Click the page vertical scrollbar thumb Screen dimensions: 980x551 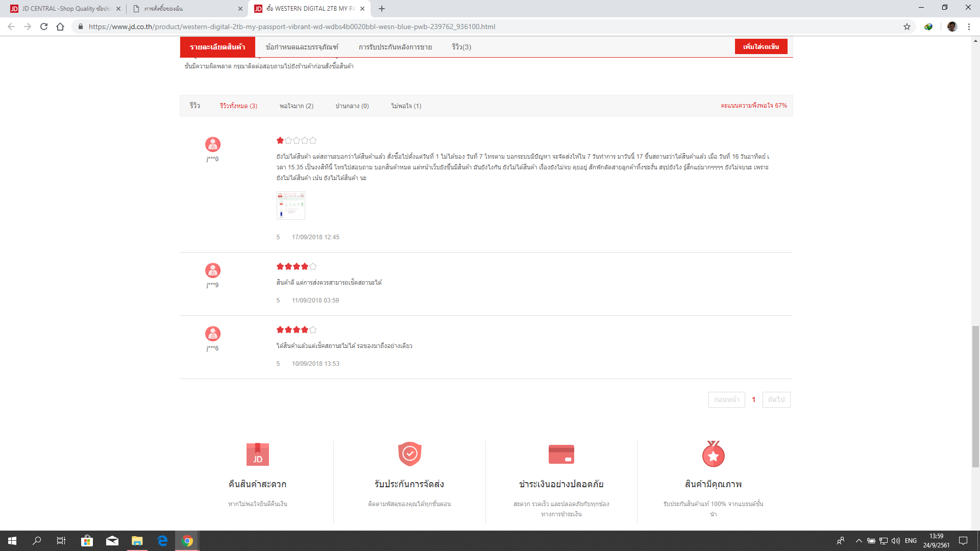point(975,396)
